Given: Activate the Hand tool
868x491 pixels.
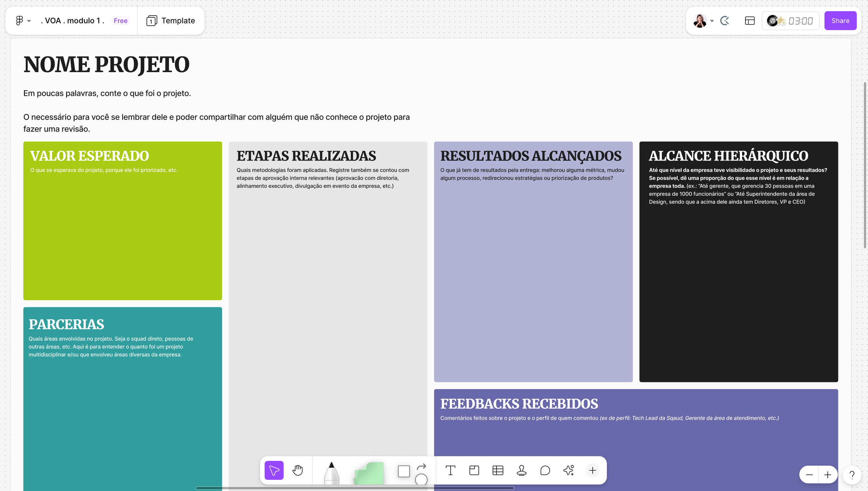Looking at the screenshot, I should (x=298, y=470).
